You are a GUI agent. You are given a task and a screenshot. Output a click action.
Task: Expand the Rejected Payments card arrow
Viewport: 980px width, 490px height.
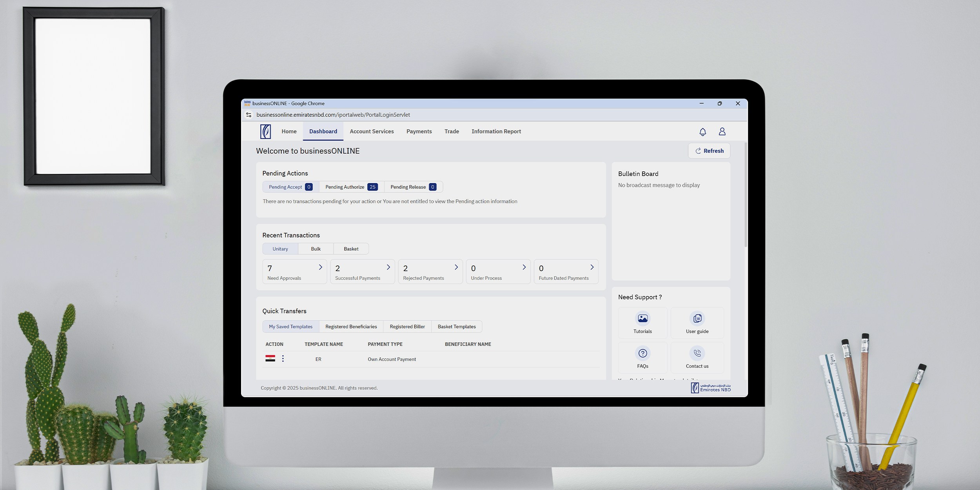pyautogui.click(x=456, y=267)
